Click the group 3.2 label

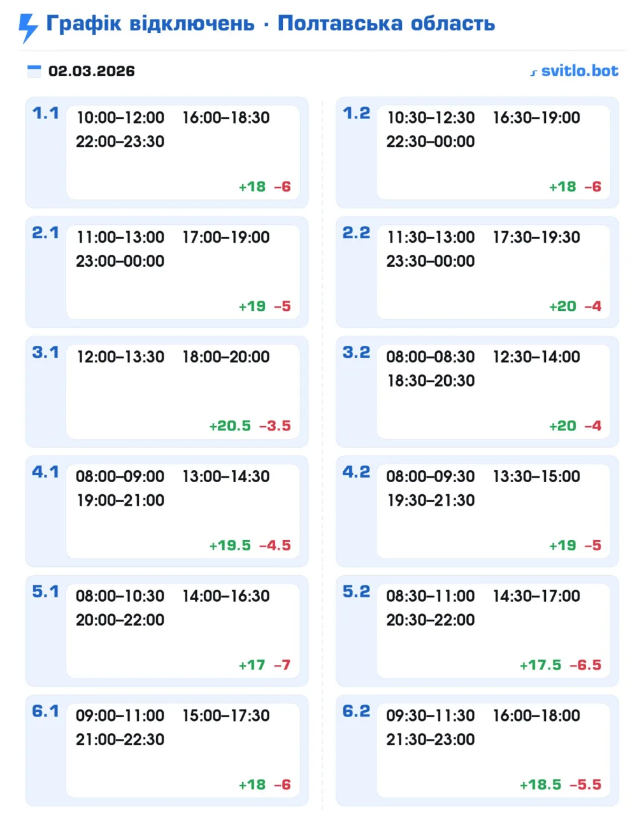tap(356, 352)
